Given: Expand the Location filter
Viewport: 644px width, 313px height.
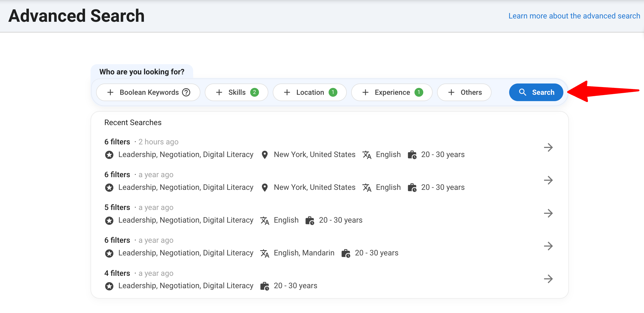Looking at the screenshot, I should click(310, 92).
